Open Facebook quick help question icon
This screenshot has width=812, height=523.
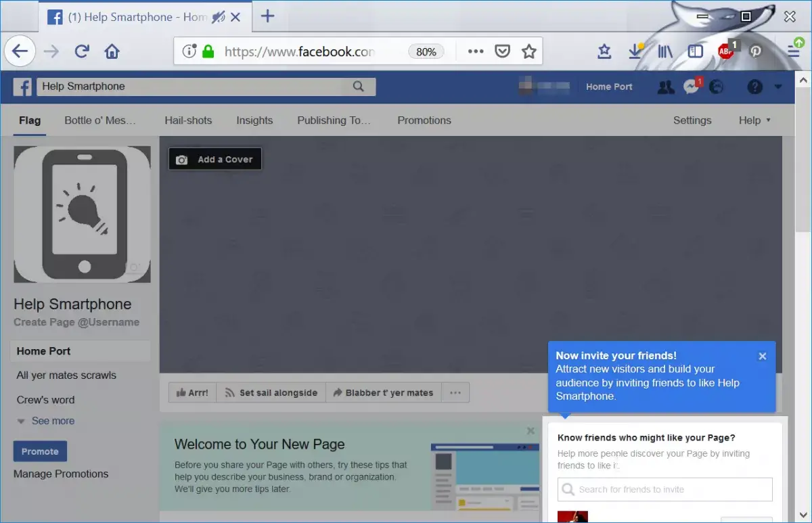click(754, 87)
